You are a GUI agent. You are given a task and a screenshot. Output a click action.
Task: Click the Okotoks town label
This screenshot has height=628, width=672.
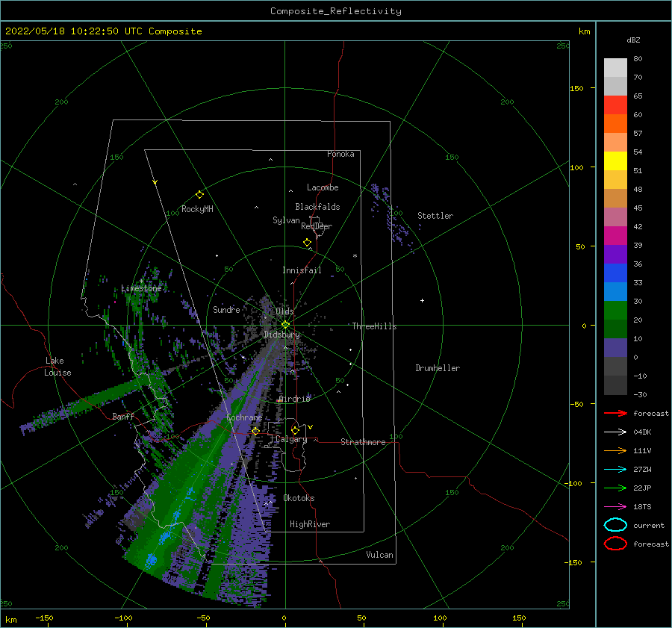click(x=299, y=498)
